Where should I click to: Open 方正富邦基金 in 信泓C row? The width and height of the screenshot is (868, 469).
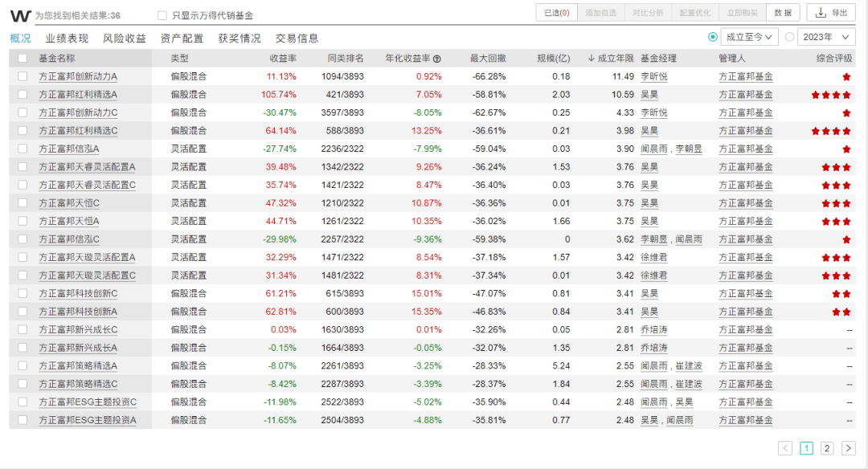tap(746, 239)
